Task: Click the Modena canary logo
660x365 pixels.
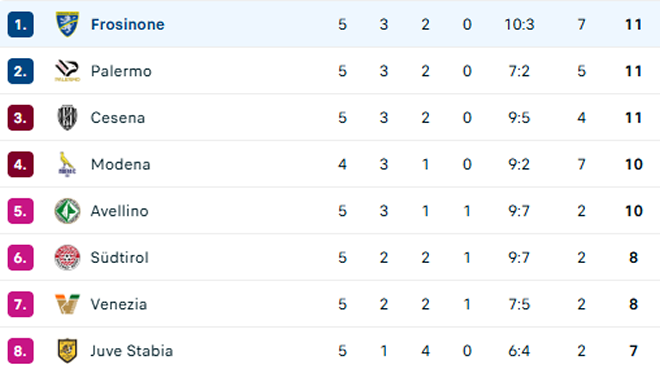Action: coord(67,164)
